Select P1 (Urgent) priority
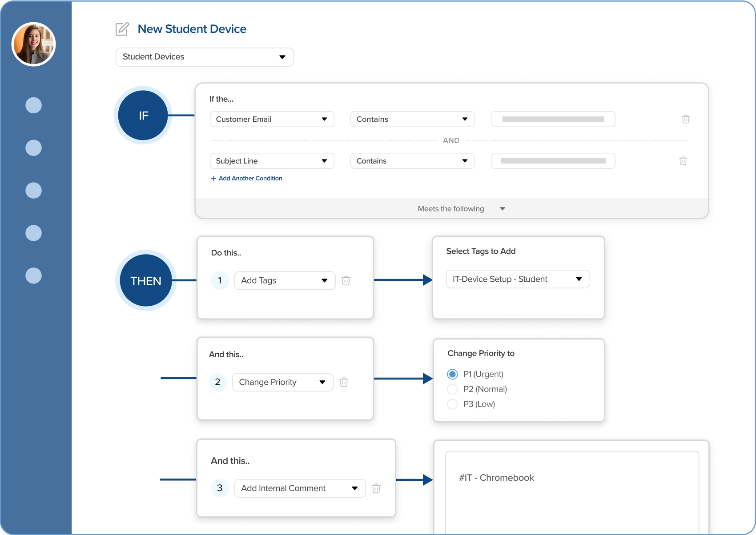This screenshot has height=535, width=756. (452, 374)
